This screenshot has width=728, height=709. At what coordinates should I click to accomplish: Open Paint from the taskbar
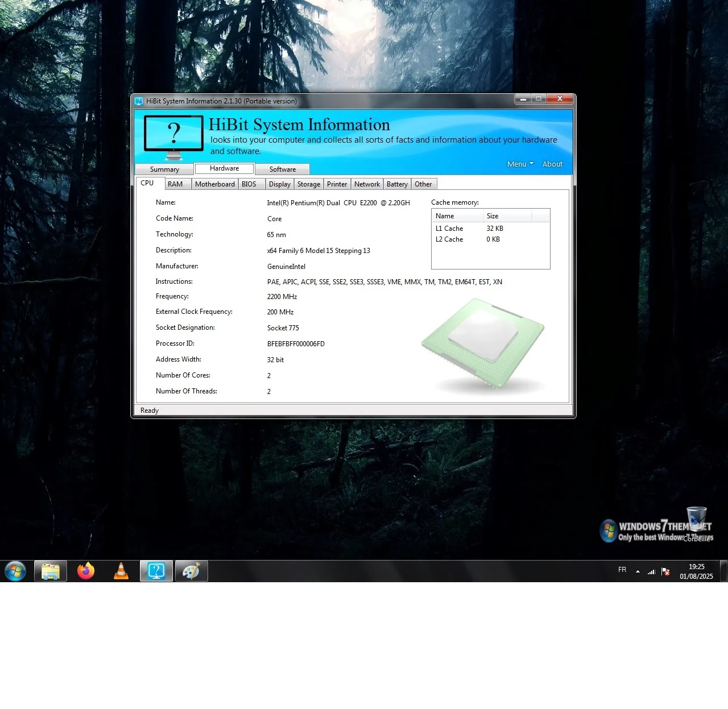tap(191, 571)
